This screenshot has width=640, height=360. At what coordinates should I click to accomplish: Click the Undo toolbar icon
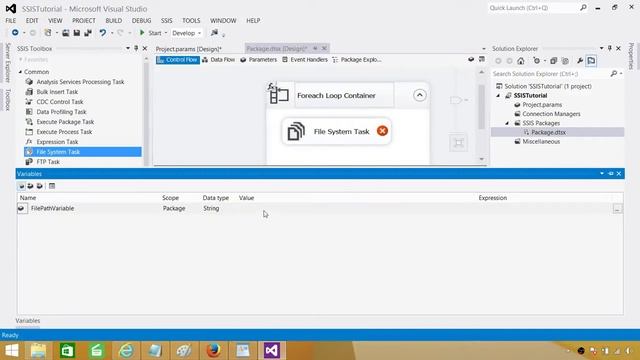click(103, 33)
